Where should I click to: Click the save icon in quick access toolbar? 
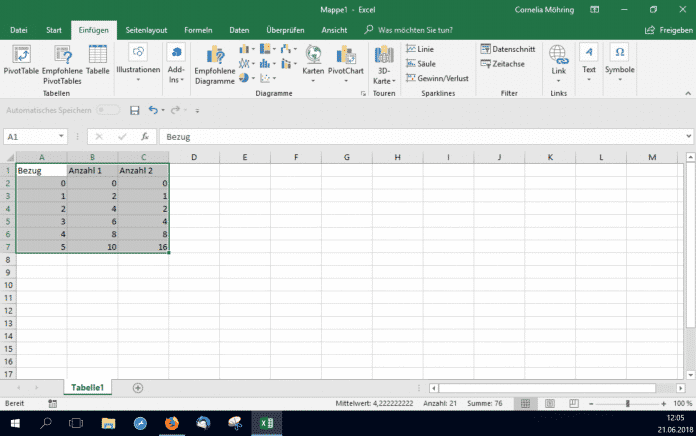[x=133, y=110]
